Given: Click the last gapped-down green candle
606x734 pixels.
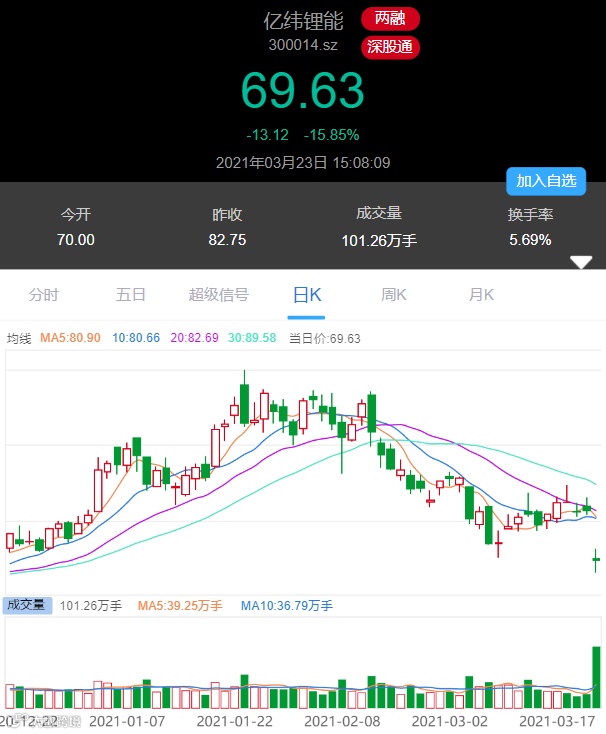Looking at the screenshot, I should pyautogui.click(x=596, y=560).
